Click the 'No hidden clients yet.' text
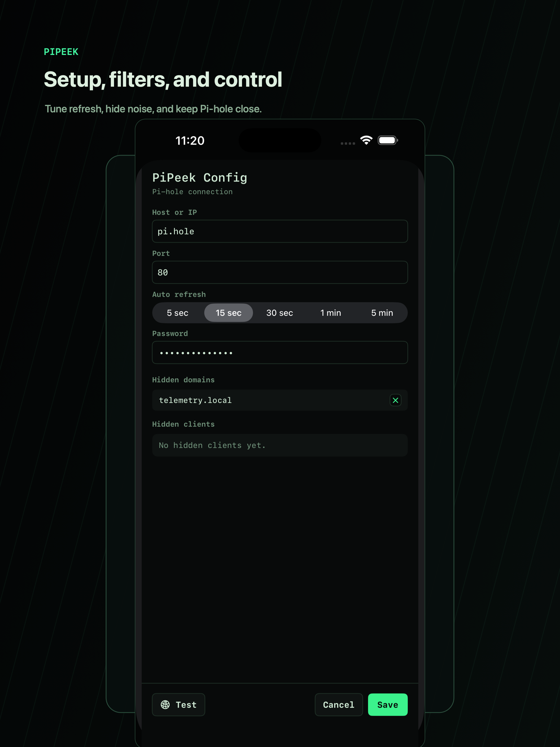Image resolution: width=560 pixels, height=747 pixels. (x=212, y=445)
